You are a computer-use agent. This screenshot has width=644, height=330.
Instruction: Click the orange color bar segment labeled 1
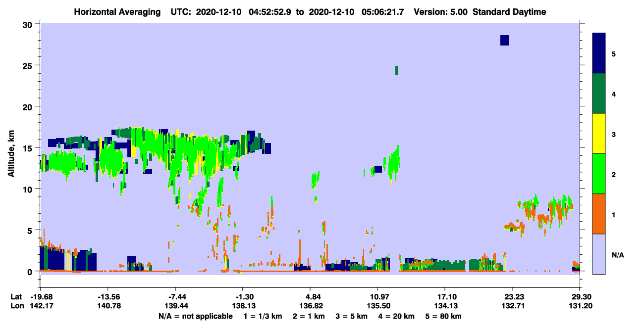[599, 214]
